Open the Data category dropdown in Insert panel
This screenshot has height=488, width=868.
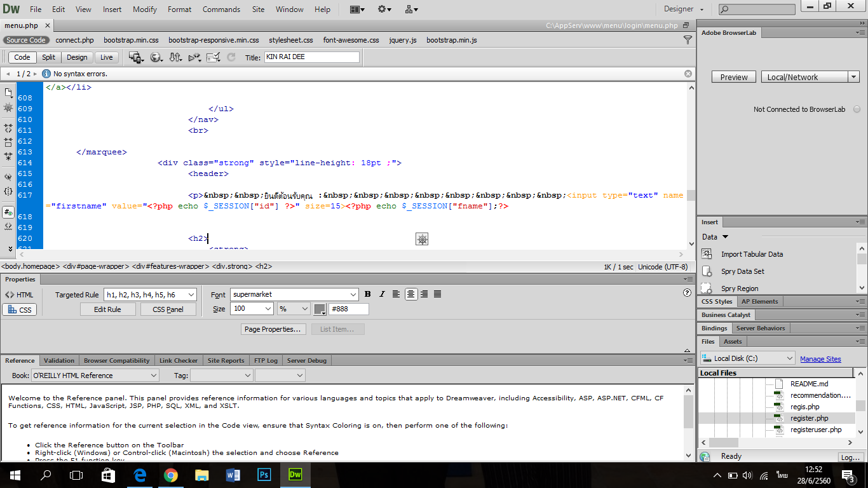coord(715,237)
